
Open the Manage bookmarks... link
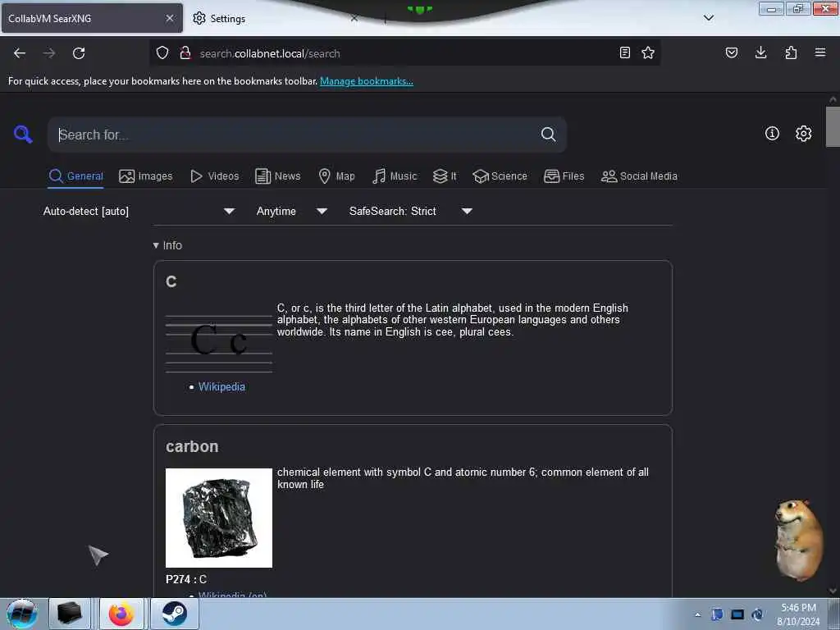(x=367, y=81)
